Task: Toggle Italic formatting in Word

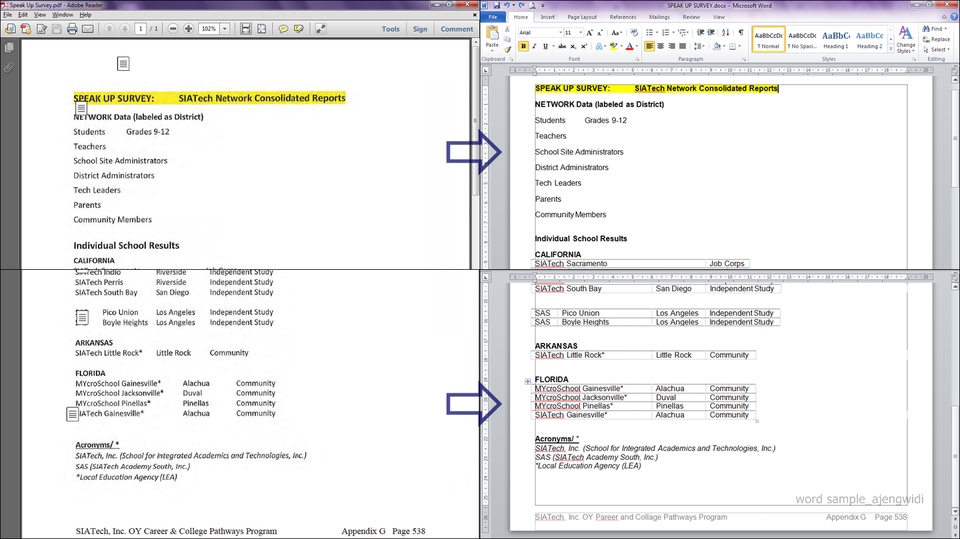Action: click(x=534, y=47)
